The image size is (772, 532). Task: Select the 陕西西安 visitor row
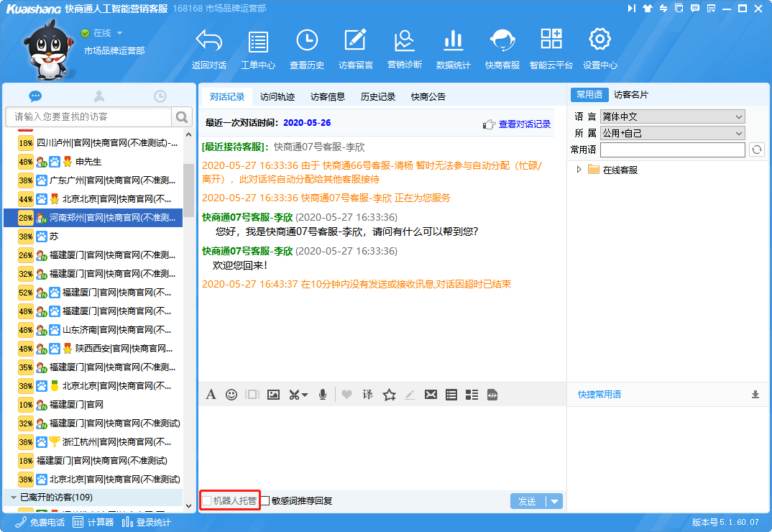click(93, 349)
